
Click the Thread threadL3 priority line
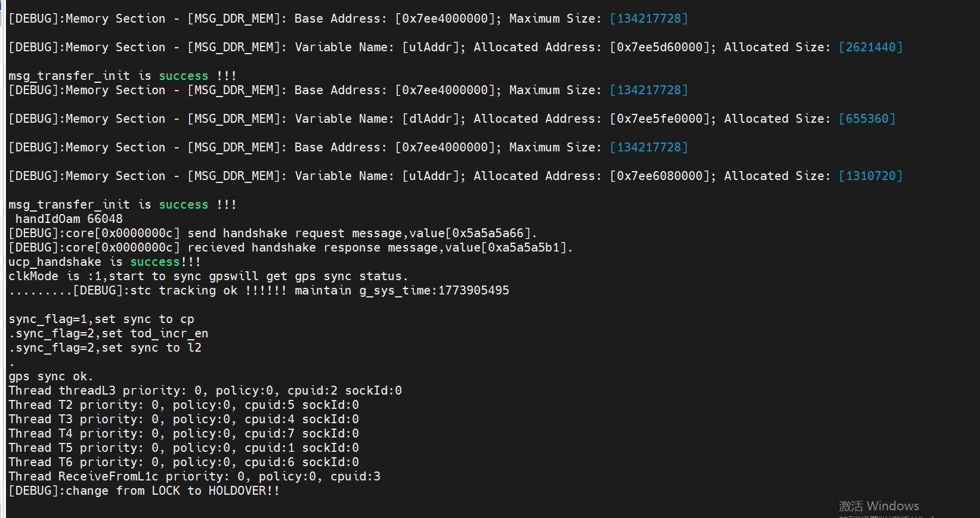[205, 390]
